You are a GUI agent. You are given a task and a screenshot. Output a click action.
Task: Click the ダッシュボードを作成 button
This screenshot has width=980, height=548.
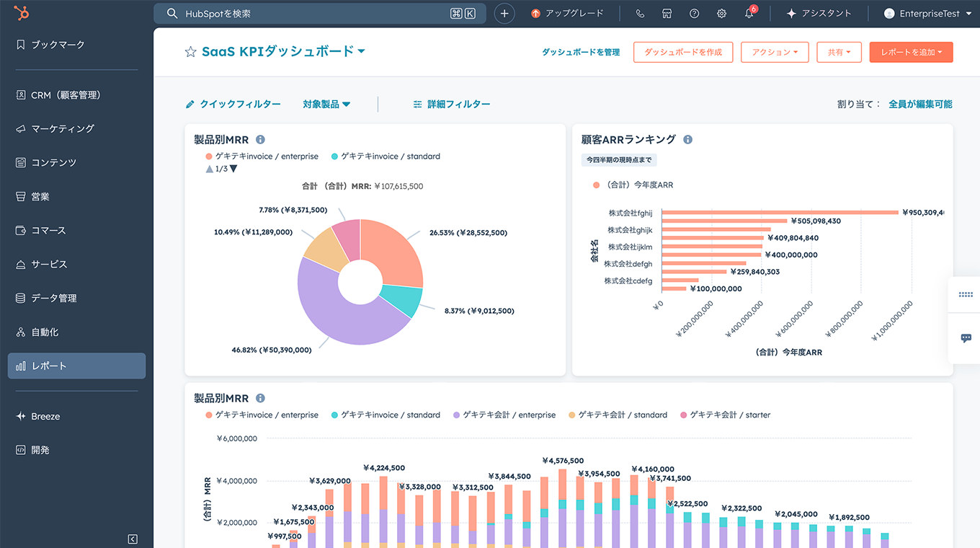pos(682,53)
